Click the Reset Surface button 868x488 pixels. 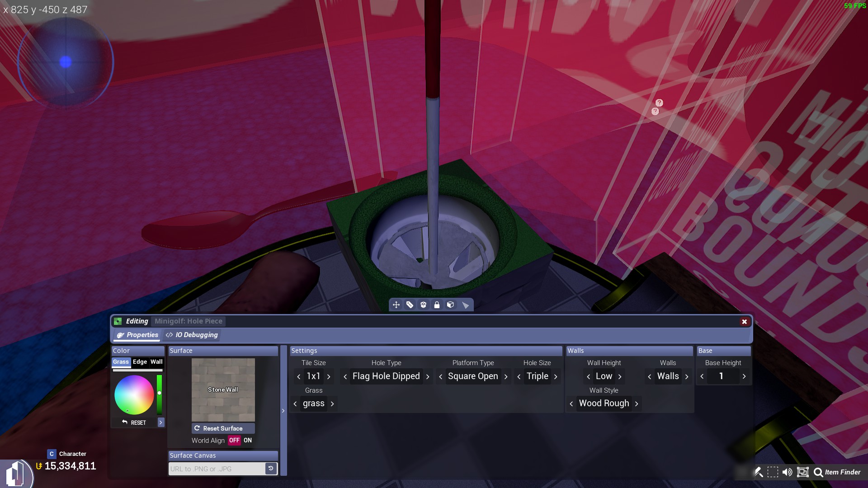point(223,428)
